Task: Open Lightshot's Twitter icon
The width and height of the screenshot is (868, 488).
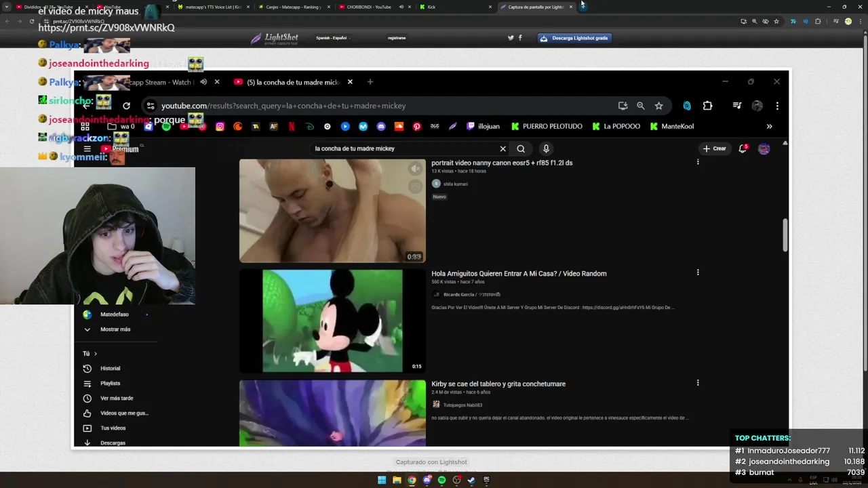Action: pos(511,38)
